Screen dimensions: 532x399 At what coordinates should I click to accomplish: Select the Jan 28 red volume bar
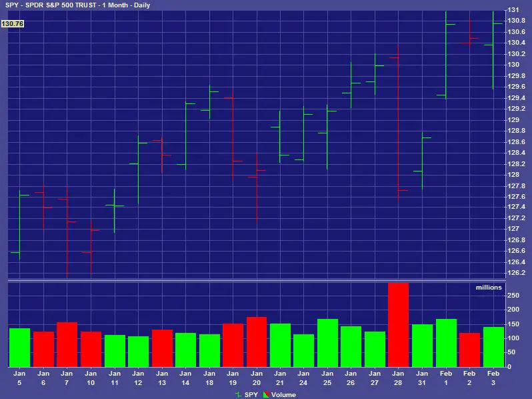tap(398, 325)
